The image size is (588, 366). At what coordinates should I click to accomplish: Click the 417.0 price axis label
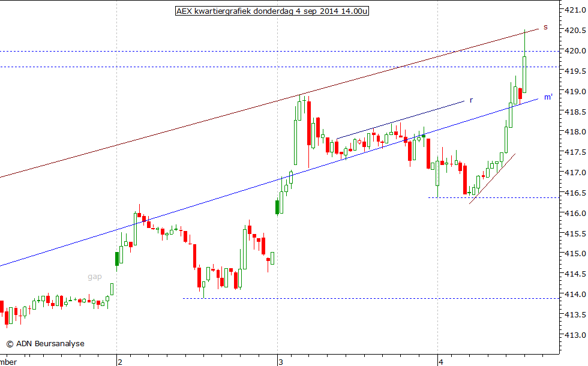point(575,173)
